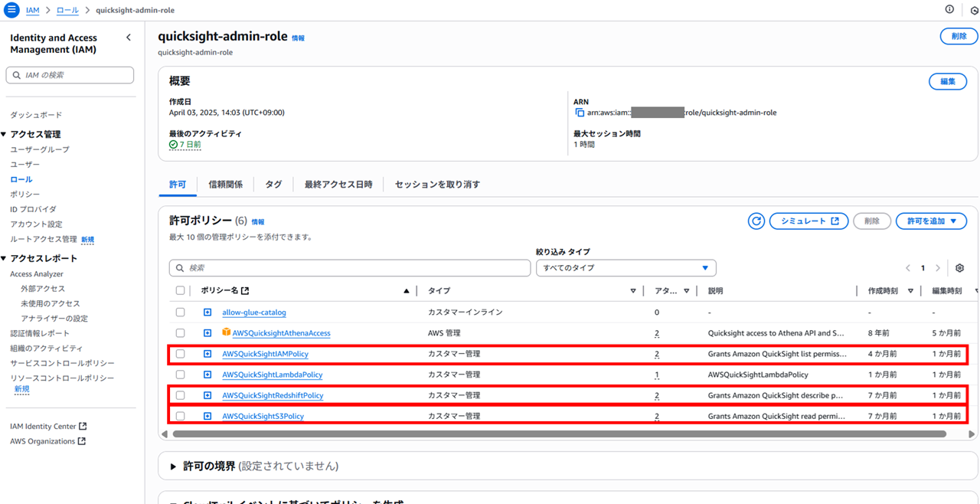Screen dimensions: 980x504
Task: Click external link icon beside IAM Identity Center
Action: (83, 427)
